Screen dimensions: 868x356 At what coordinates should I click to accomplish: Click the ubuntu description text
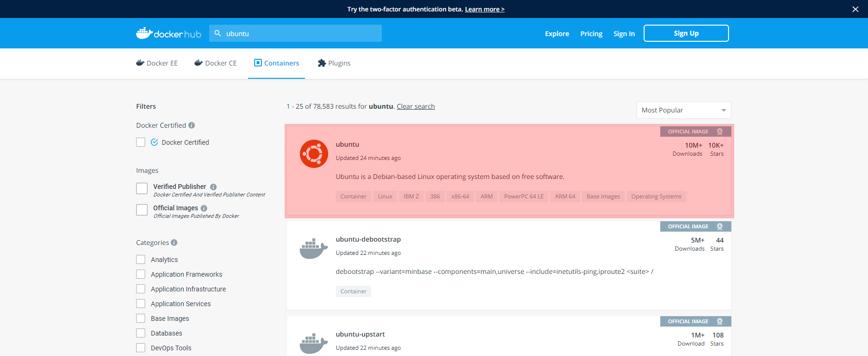click(x=450, y=177)
